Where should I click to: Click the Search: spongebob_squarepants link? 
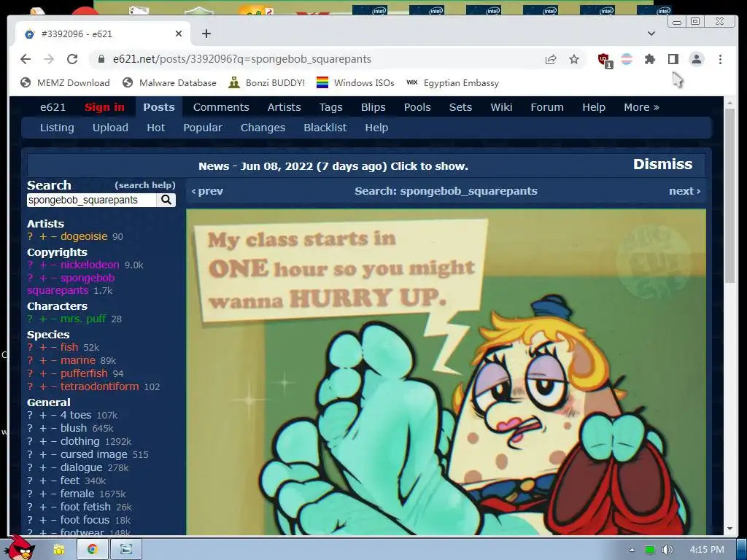click(x=446, y=191)
